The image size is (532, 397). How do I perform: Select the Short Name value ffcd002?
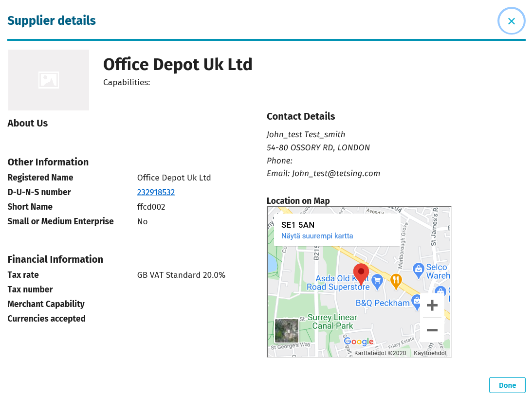coord(151,207)
